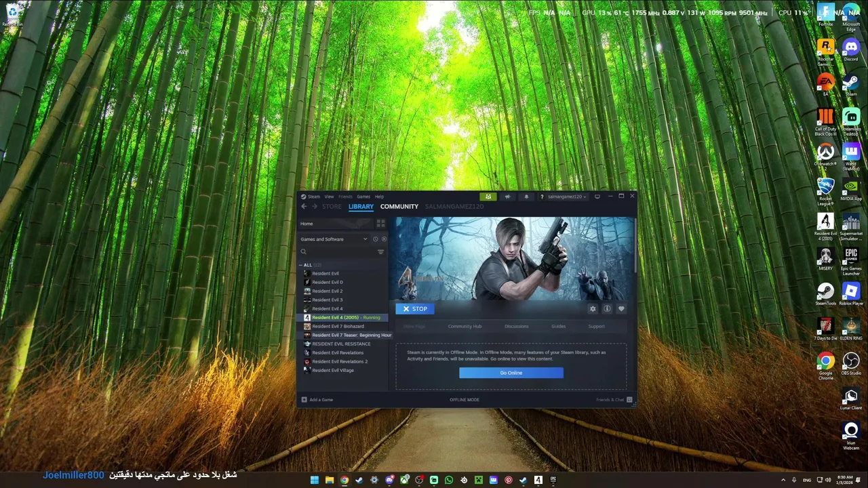Enter Big Picture mode monitor icon
The width and height of the screenshot is (868, 488).
click(597, 197)
